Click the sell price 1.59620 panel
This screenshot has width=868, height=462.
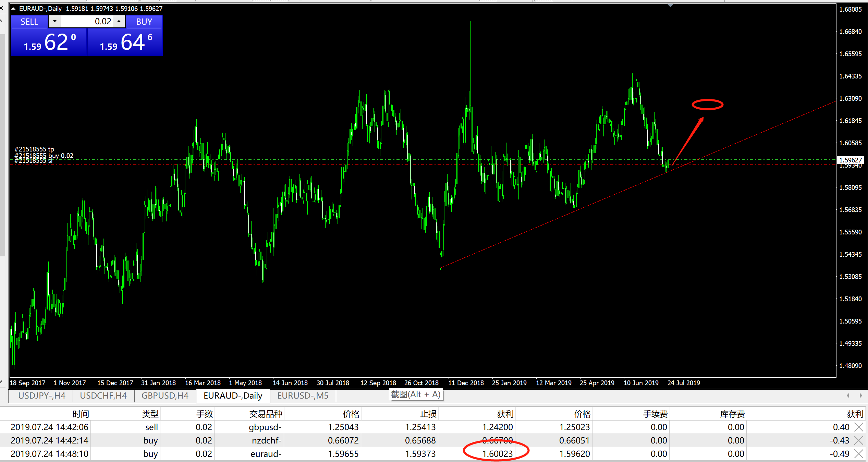coord(49,42)
